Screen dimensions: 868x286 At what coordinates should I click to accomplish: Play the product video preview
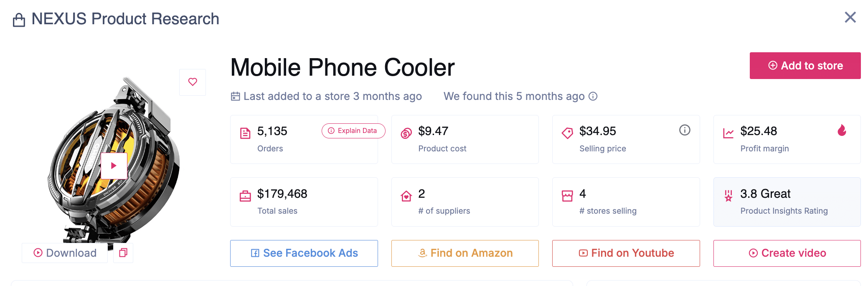click(x=114, y=166)
